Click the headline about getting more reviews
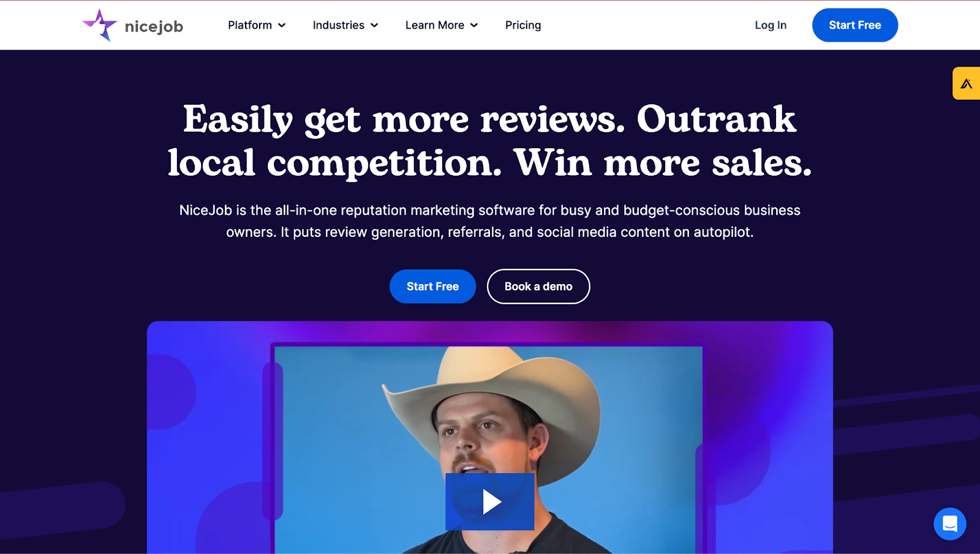The width and height of the screenshot is (980, 554). (x=490, y=140)
